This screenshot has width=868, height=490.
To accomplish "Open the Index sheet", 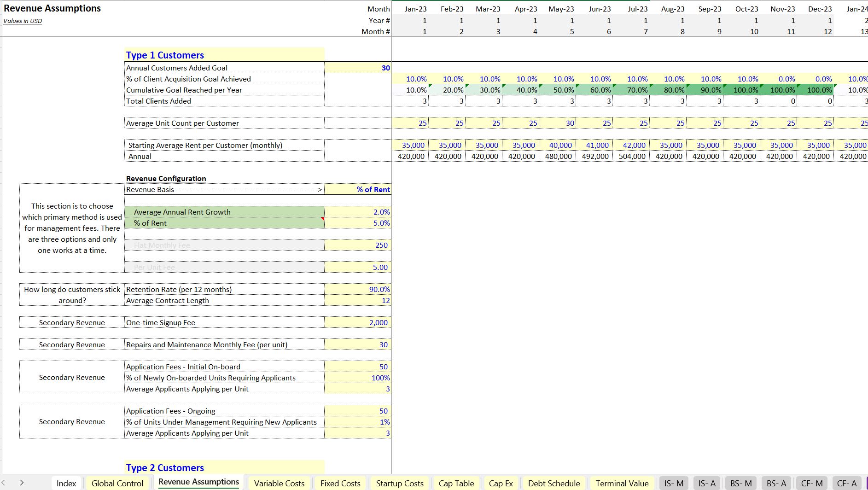I will point(66,483).
